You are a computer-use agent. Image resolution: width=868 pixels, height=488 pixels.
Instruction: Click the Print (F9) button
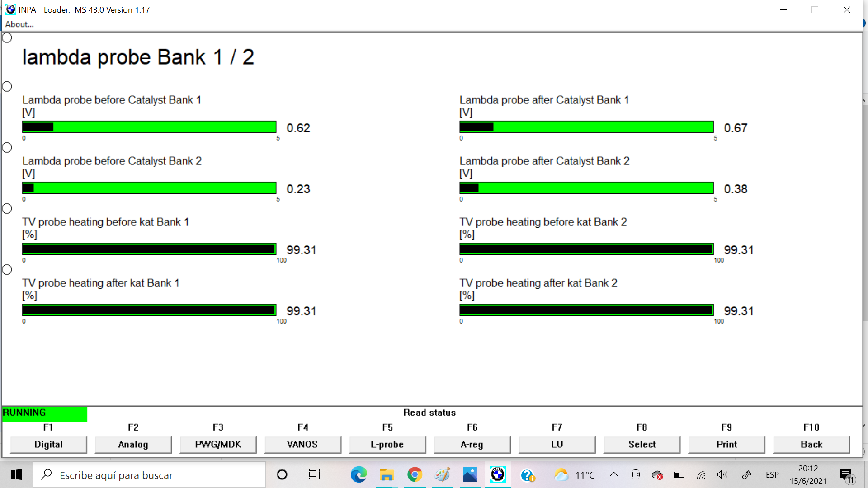click(x=726, y=444)
